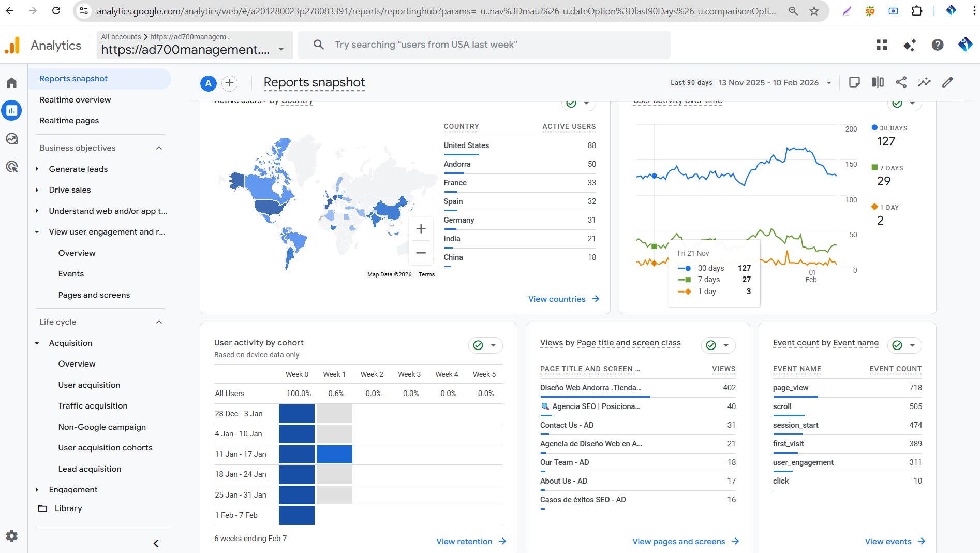The width and height of the screenshot is (980, 553).
Task: Open Traffic acquisition report
Action: pyautogui.click(x=93, y=406)
